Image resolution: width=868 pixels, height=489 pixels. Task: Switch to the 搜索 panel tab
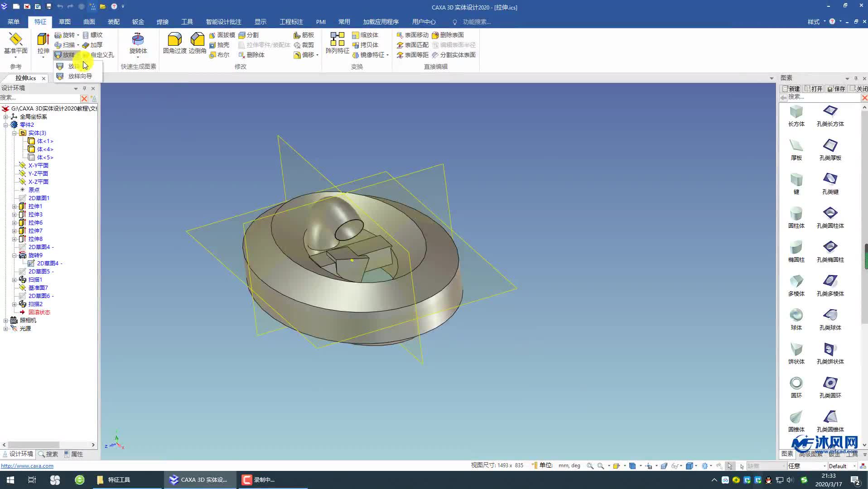(x=48, y=454)
